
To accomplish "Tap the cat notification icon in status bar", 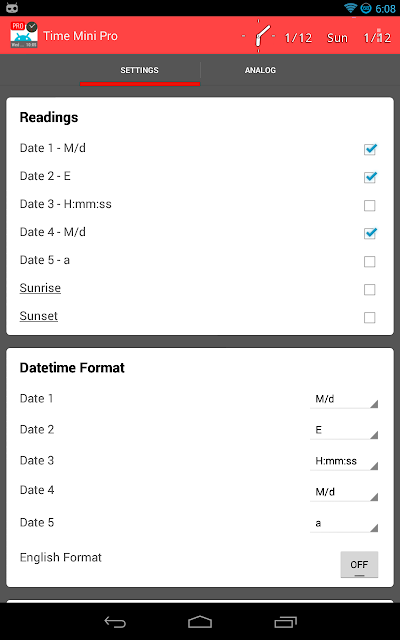I will (x=12, y=7).
